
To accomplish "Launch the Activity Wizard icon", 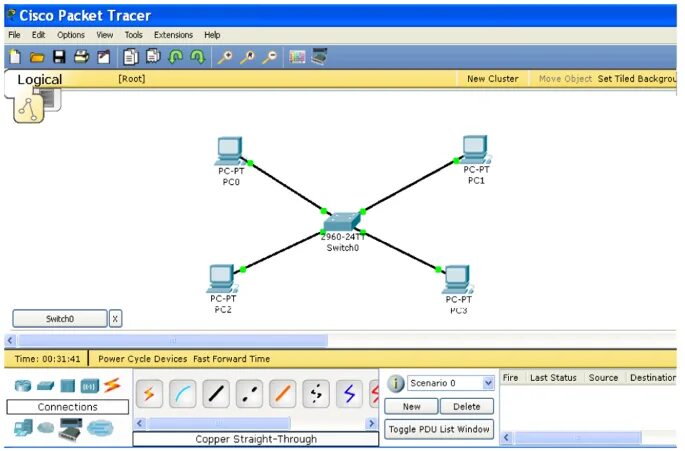I will [104, 57].
